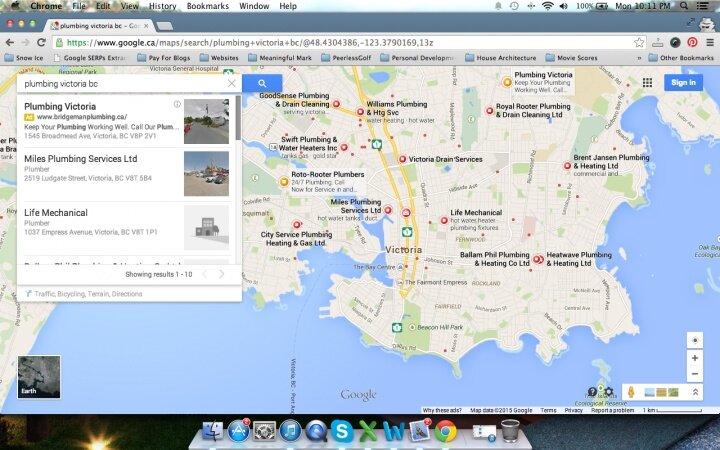The image size is (720, 450).
Task: Select the Street View pegman icon
Action: [x=631, y=392]
